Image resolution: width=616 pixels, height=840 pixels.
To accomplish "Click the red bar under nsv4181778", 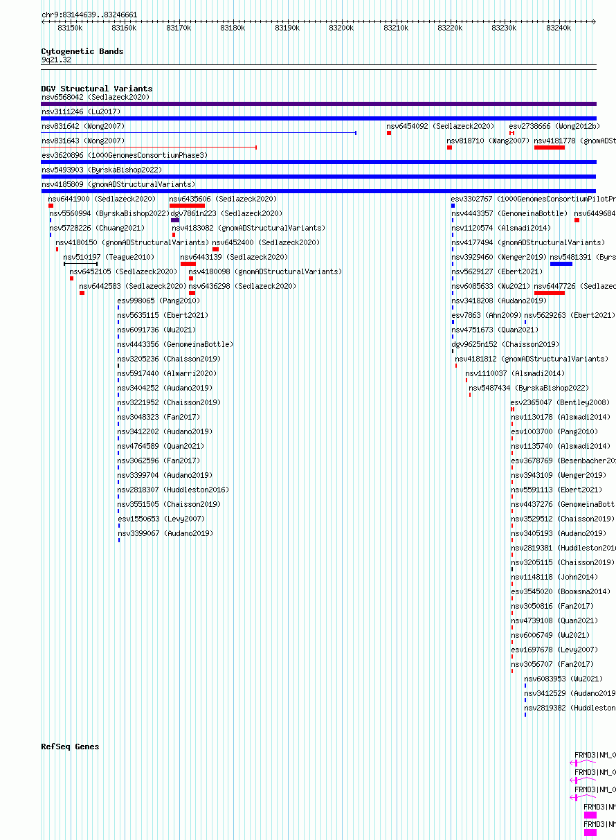I will click(x=550, y=148).
